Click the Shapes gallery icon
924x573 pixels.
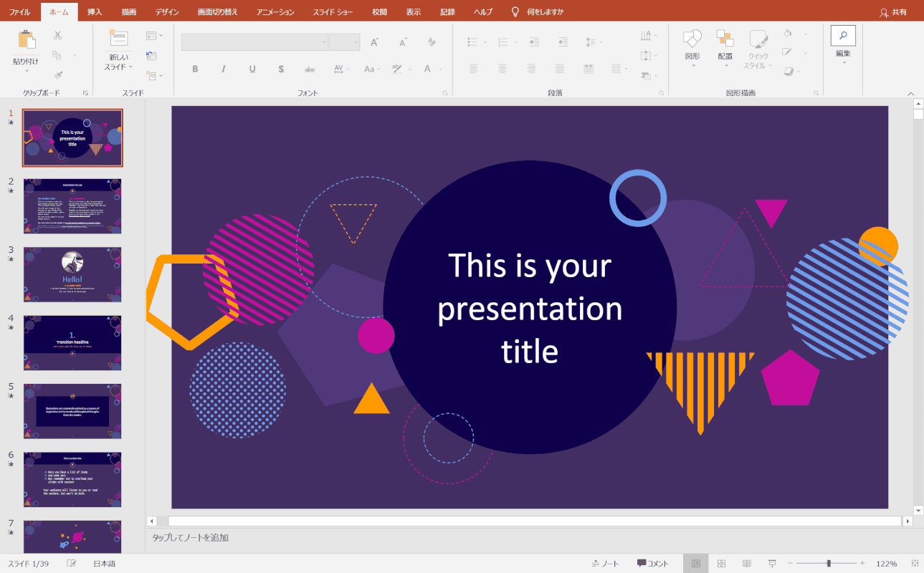click(x=692, y=39)
